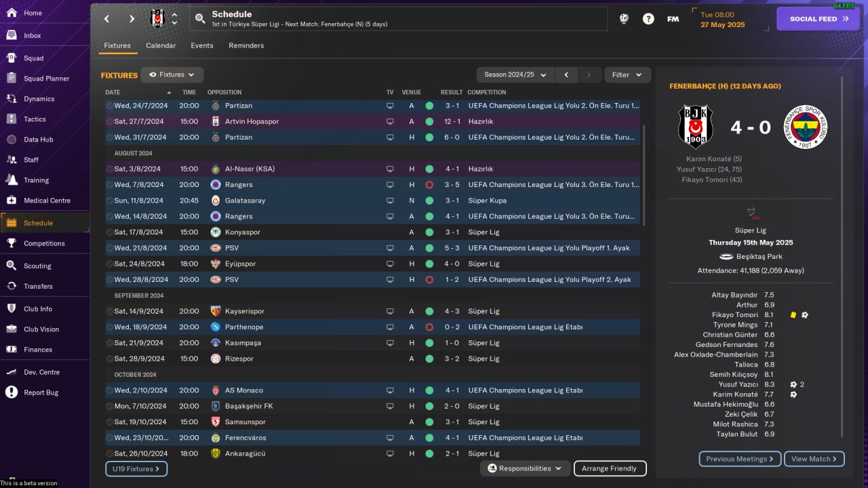Select the Ferencváros fixture row

coord(372,438)
